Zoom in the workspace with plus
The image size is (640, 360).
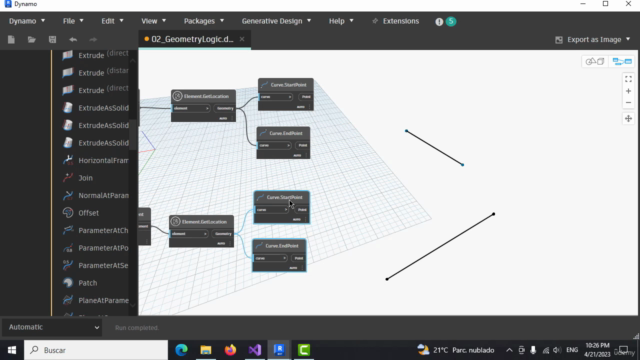pos(628,91)
